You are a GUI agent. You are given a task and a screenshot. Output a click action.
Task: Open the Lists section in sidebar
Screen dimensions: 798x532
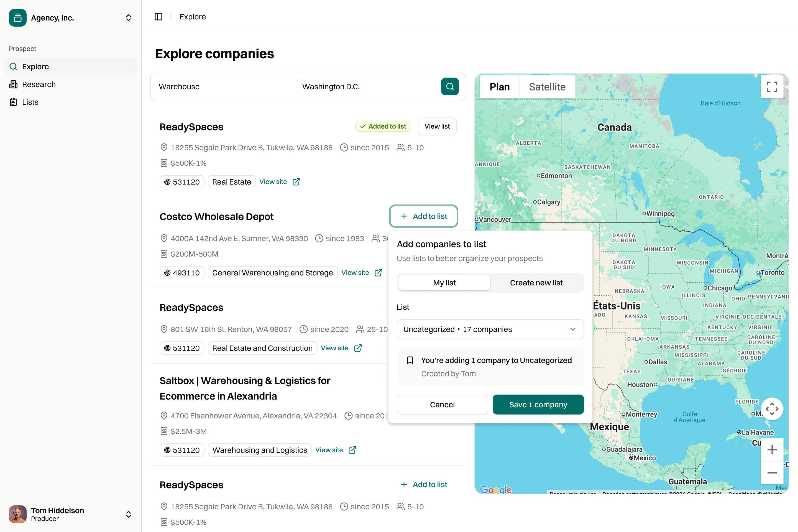[30, 102]
